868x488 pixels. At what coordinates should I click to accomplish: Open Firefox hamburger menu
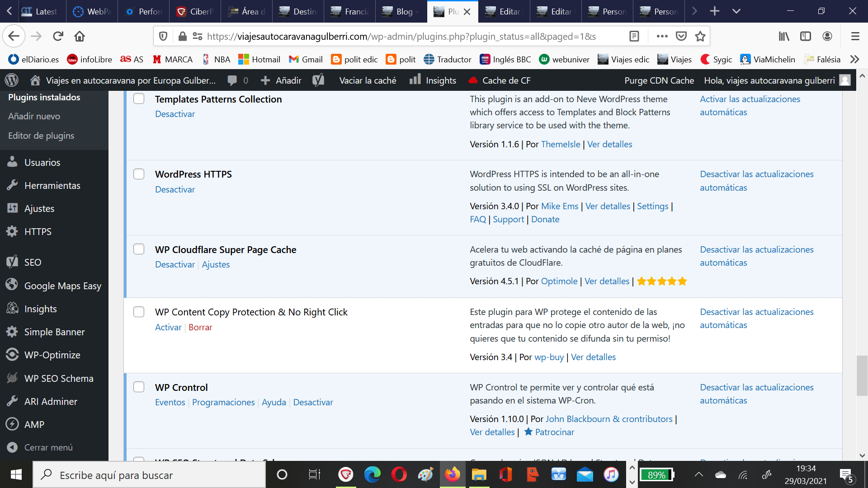click(855, 36)
